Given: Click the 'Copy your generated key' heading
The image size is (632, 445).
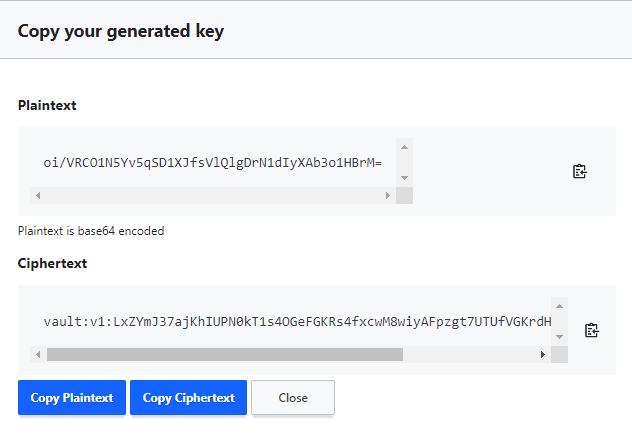Looking at the screenshot, I should tap(121, 31).
